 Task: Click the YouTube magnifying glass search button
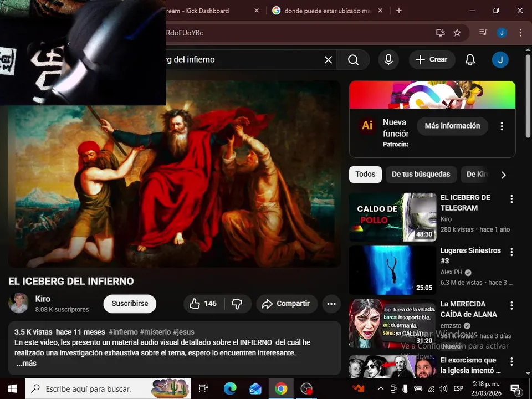(x=353, y=60)
